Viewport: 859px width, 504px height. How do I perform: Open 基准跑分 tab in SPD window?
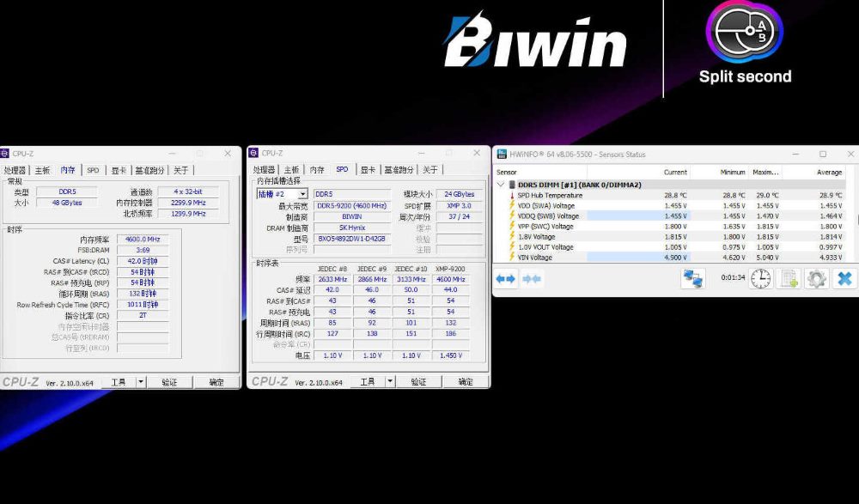click(x=399, y=170)
